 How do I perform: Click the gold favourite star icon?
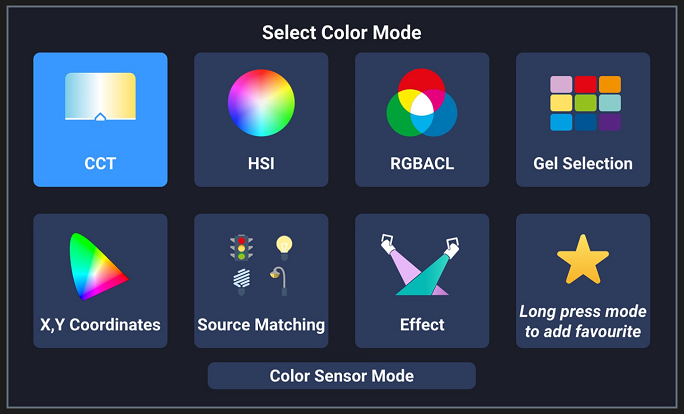click(x=583, y=260)
